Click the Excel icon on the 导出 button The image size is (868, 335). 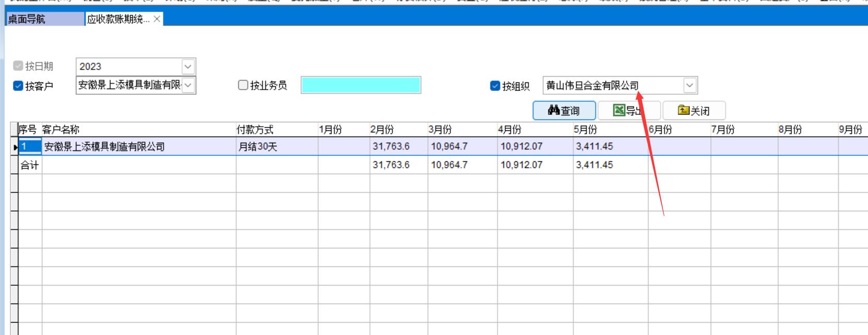tap(619, 110)
